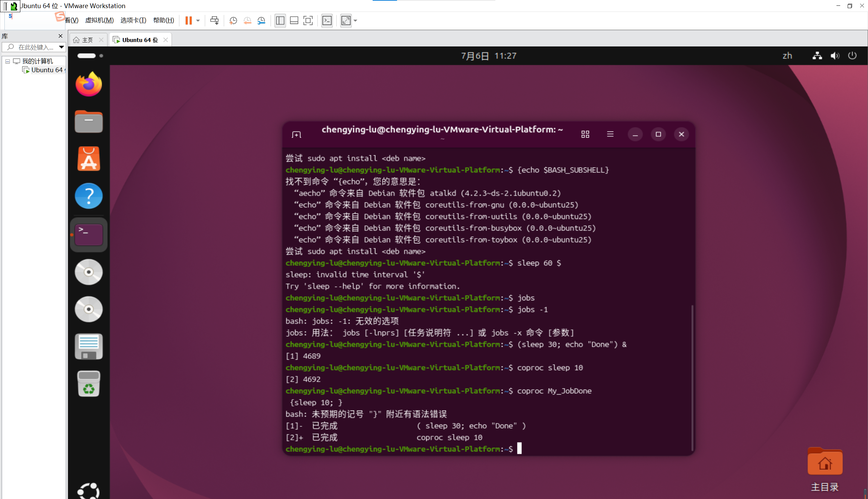This screenshot has width=868, height=499.
Task: Open the Trash from the dock
Action: 89,384
